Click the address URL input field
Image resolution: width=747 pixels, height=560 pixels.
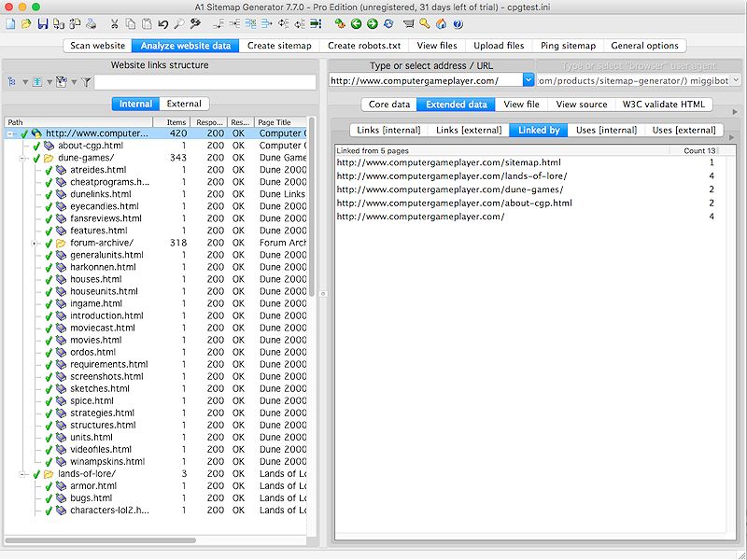[x=426, y=80]
